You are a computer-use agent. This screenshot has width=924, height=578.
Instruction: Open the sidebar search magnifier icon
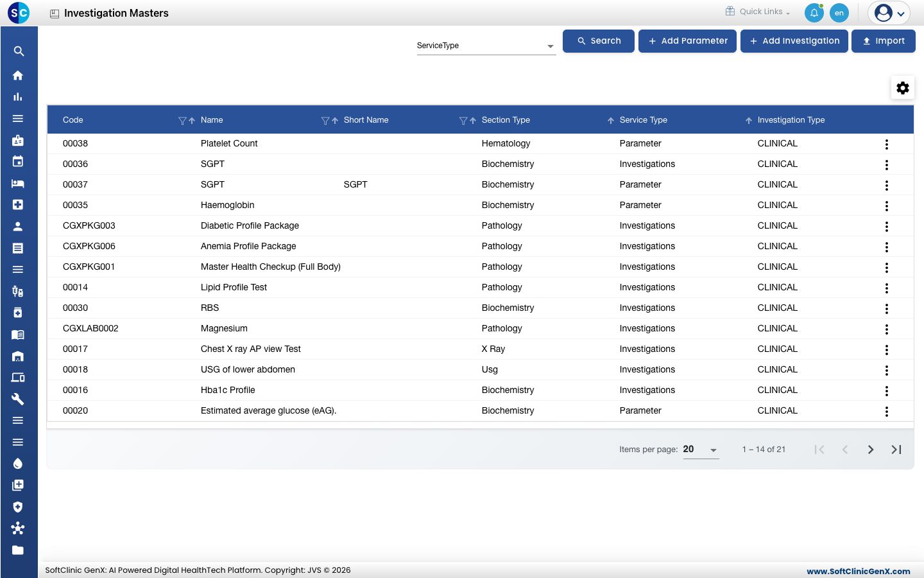(19, 51)
